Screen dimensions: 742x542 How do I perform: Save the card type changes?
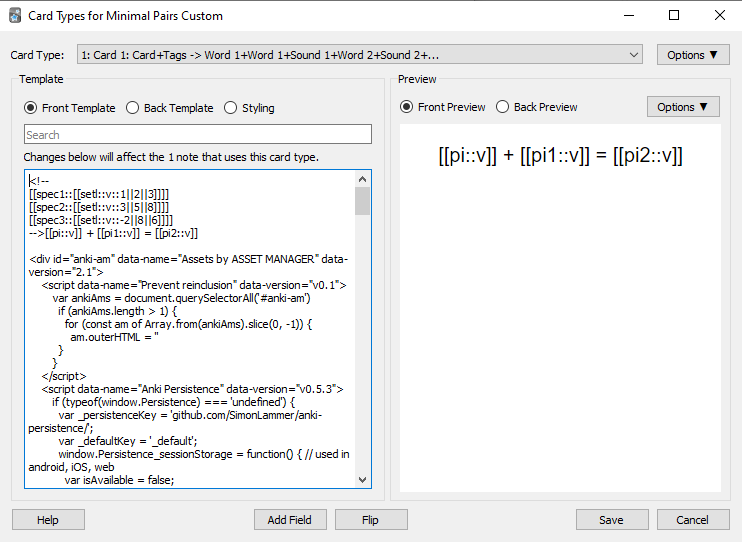(x=612, y=520)
